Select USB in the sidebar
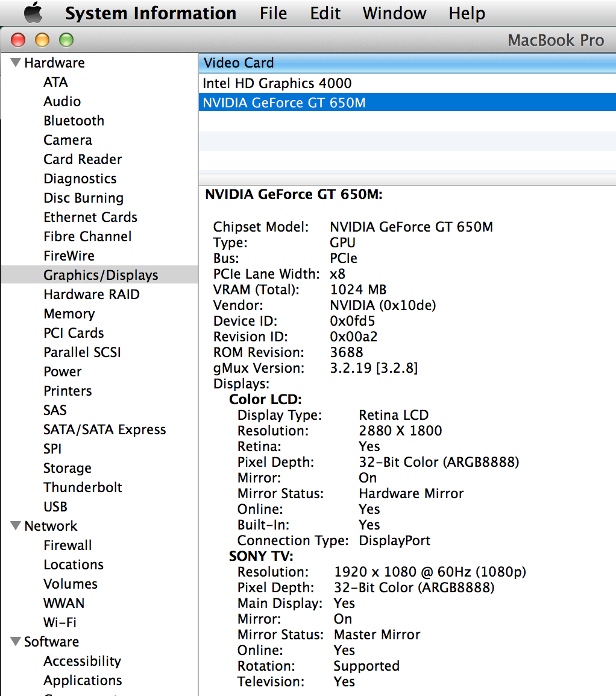Image resolution: width=616 pixels, height=696 pixels. click(x=55, y=507)
